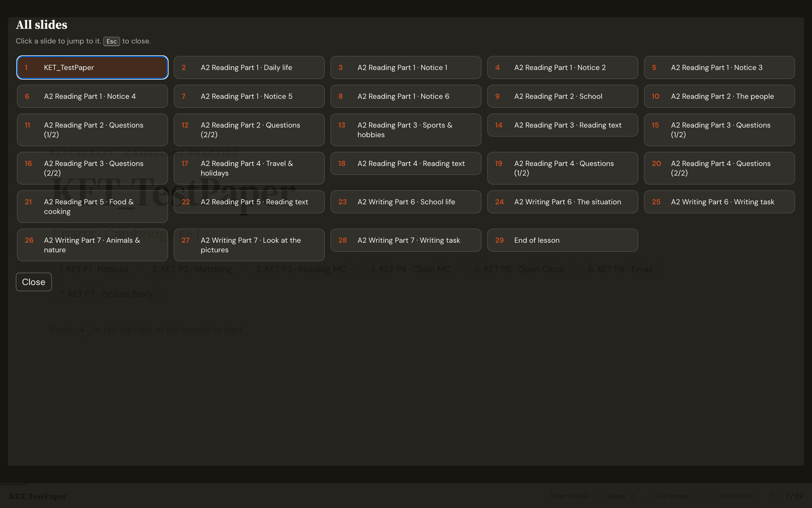Open slide 6 Notice 4
Viewport: 812px width, 508px height.
tap(92, 97)
